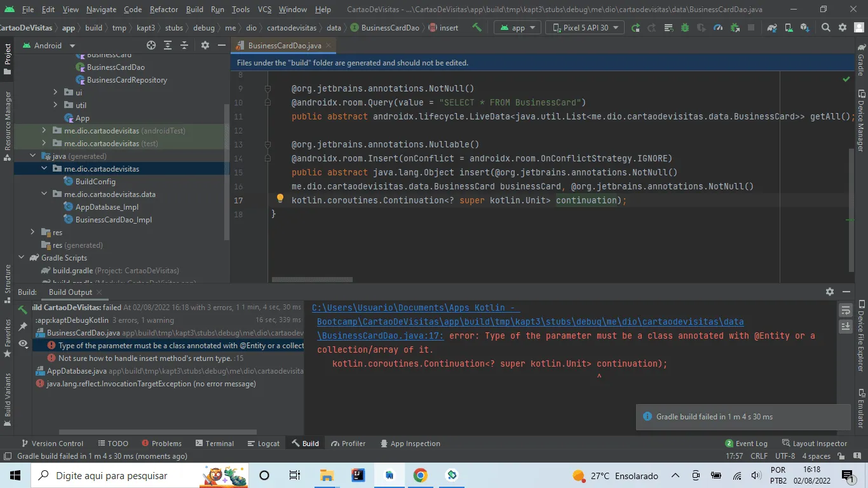Click the Collapse All icon in Project panel
The image size is (868, 488).
click(184, 45)
